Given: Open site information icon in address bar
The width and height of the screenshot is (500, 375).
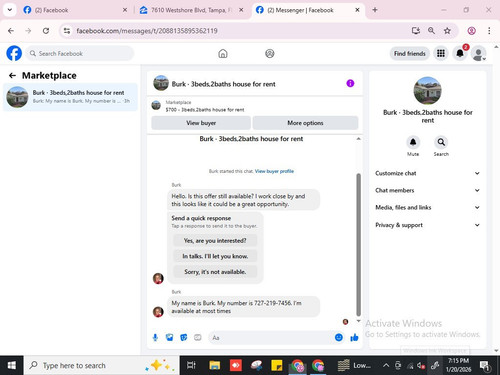Looking at the screenshot, I should pos(67,31).
